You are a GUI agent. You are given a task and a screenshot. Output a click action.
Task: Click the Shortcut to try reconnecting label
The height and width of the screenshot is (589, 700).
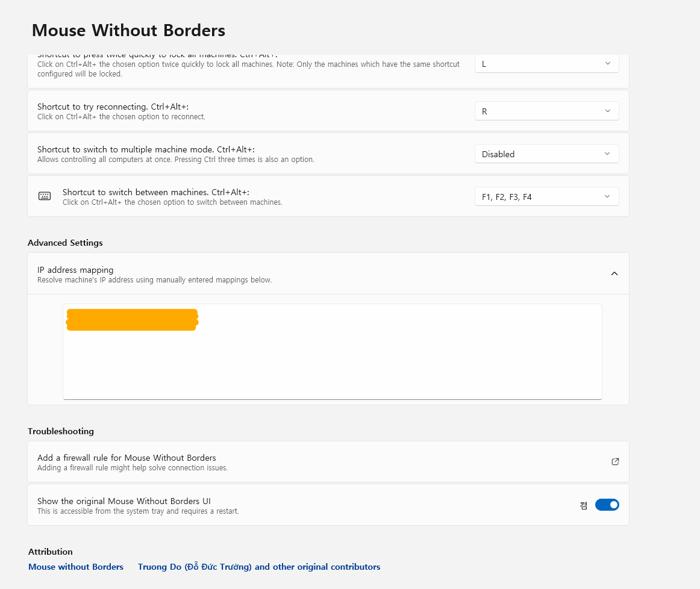click(113, 107)
